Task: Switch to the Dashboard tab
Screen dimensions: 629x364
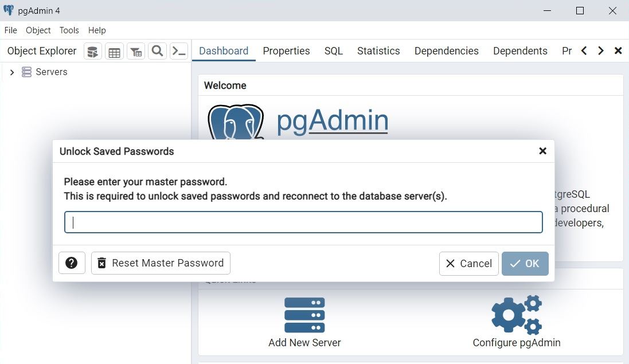Action: pos(224,51)
